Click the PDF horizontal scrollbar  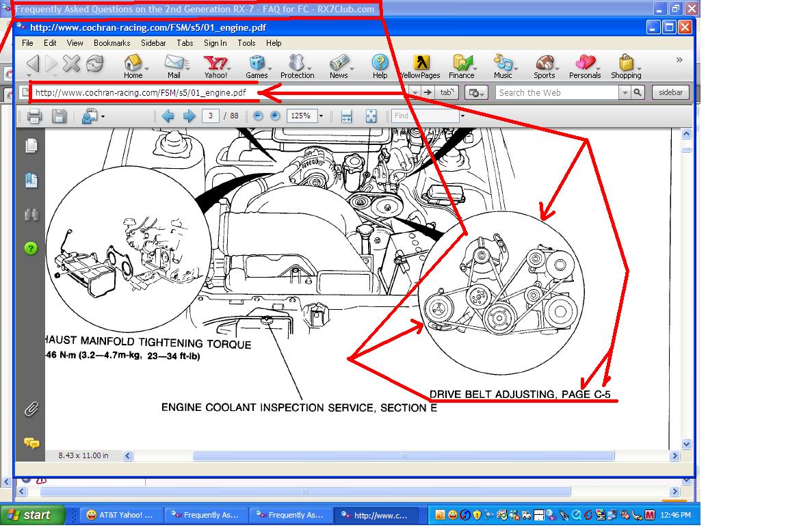click(x=404, y=455)
